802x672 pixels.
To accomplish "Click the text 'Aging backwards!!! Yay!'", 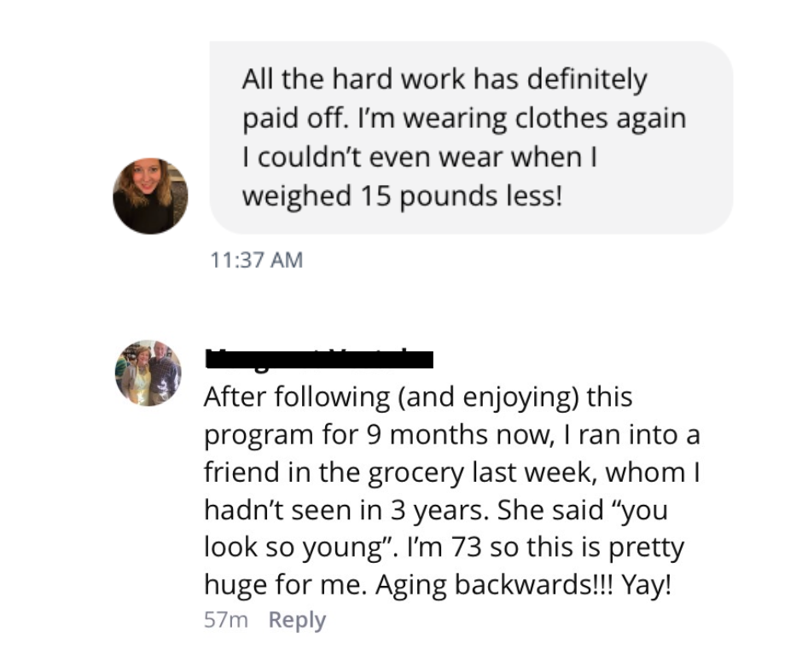I will click(x=523, y=585).
